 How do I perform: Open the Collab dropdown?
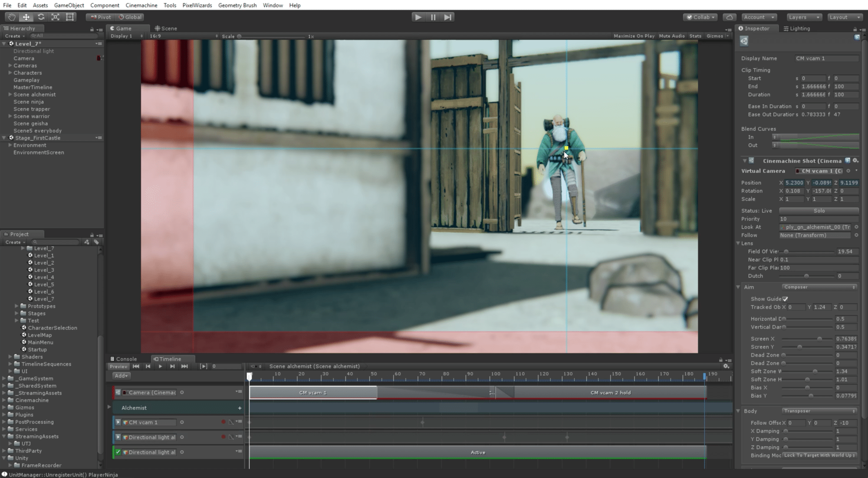tap(700, 17)
